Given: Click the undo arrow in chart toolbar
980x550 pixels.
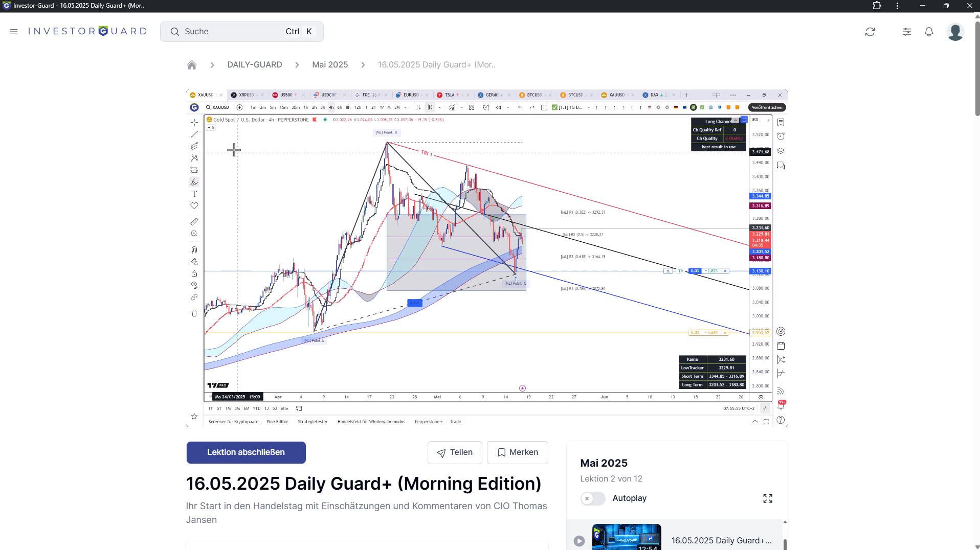Looking at the screenshot, I should click(520, 107).
